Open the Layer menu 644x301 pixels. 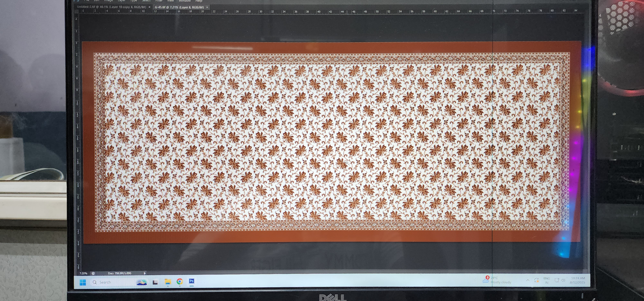pyautogui.click(x=122, y=1)
